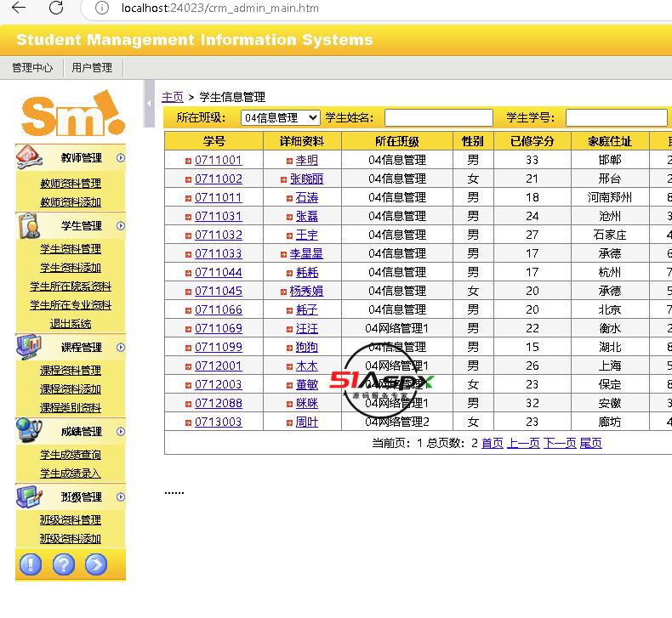Click red arrow icon beside 张晓丽
The width and height of the screenshot is (672, 618).
click(x=283, y=180)
